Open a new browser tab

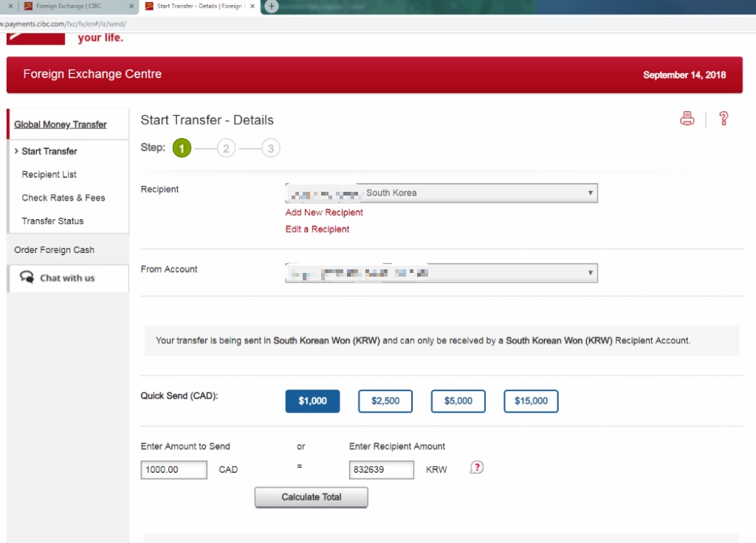pos(272,6)
